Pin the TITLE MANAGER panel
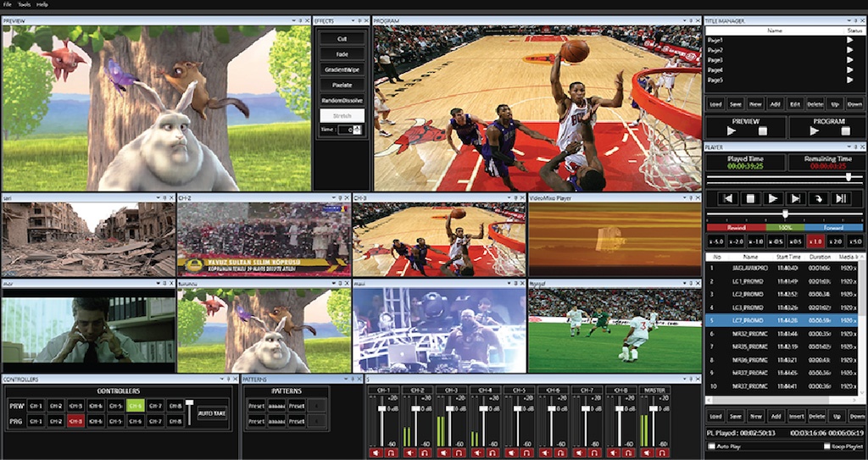Viewport: 868px width, 460px height. (855, 20)
